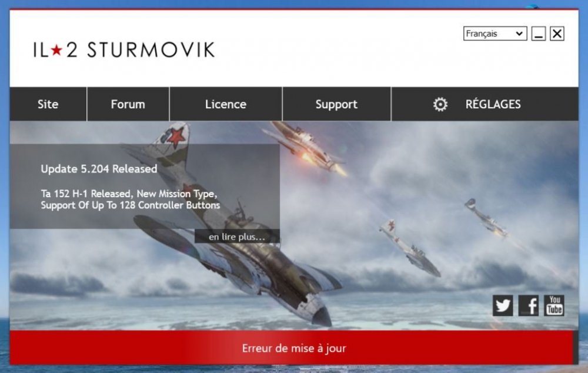Click the YouTube icon in the corner
588x373 pixels.
(553, 305)
